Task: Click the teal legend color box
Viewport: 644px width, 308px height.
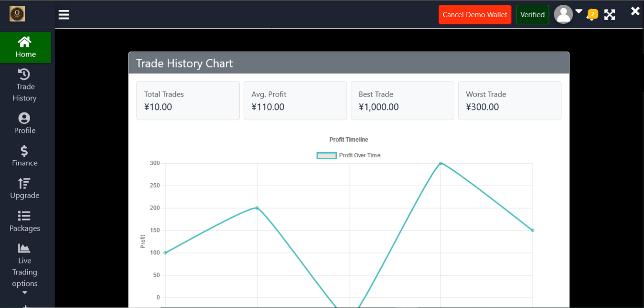Action: (327, 155)
